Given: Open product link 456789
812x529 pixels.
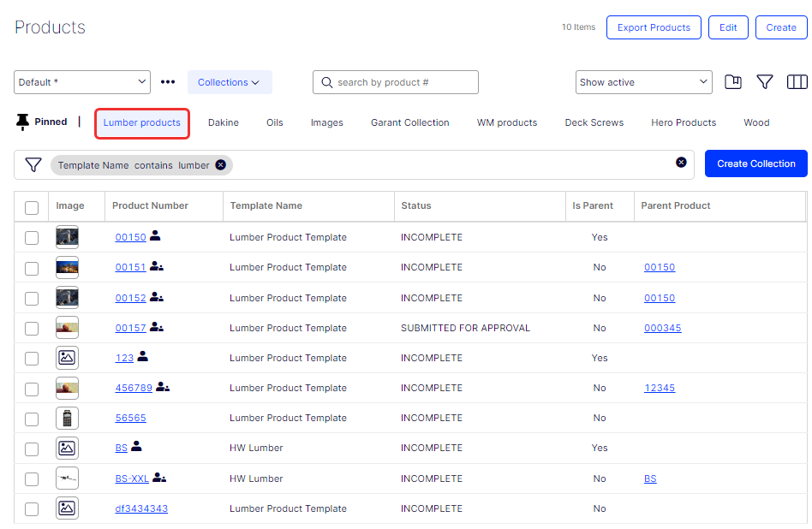Looking at the screenshot, I should tap(134, 388).
